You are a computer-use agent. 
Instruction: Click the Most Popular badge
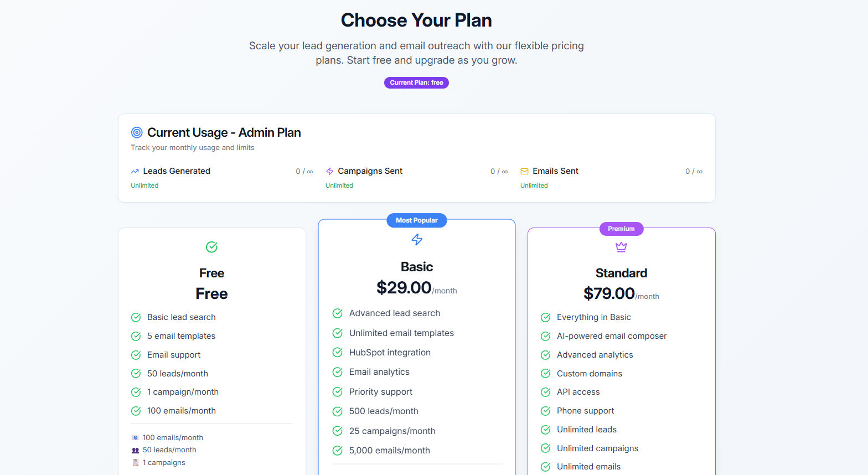coord(416,220)
